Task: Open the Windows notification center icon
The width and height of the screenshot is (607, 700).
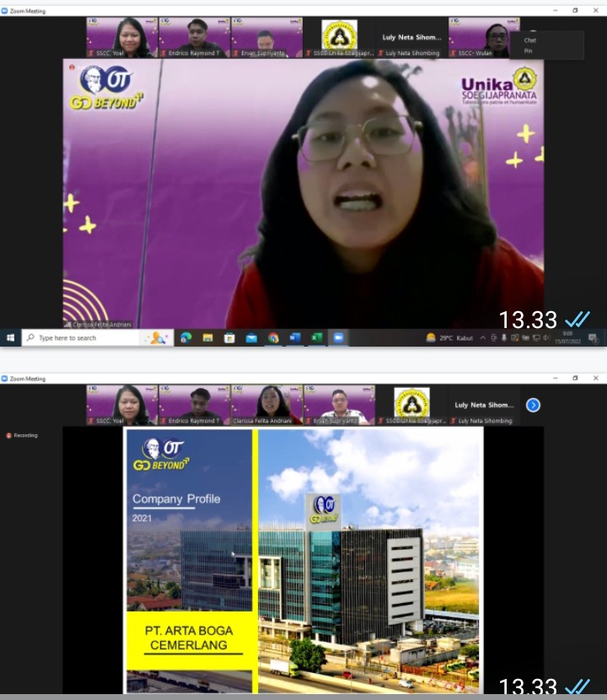Action: 593,338
